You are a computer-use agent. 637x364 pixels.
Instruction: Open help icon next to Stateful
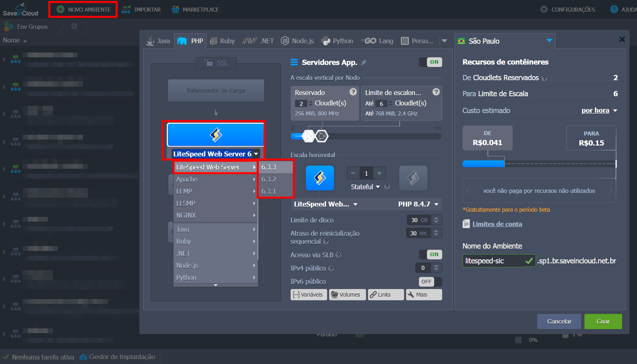pos(387,187)
